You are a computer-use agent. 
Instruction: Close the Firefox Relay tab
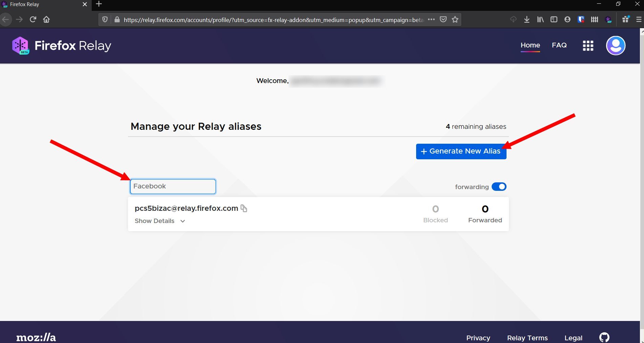[85, 4]
